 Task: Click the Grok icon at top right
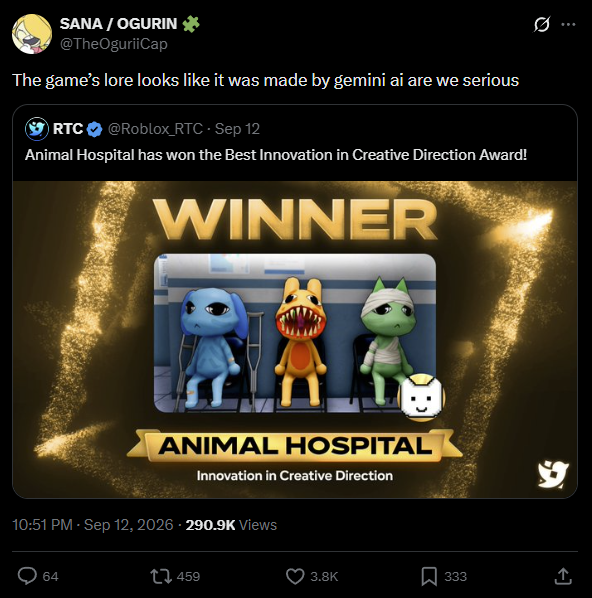coord(542,25)
